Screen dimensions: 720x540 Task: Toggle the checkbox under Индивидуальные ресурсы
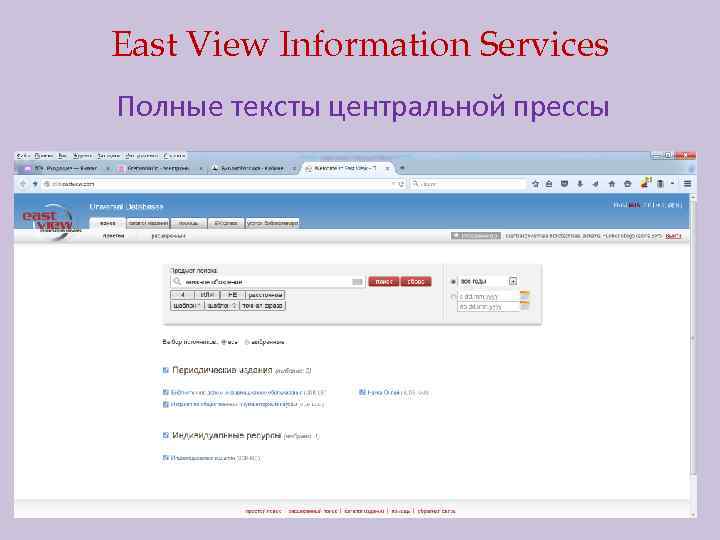coord(166,458)
